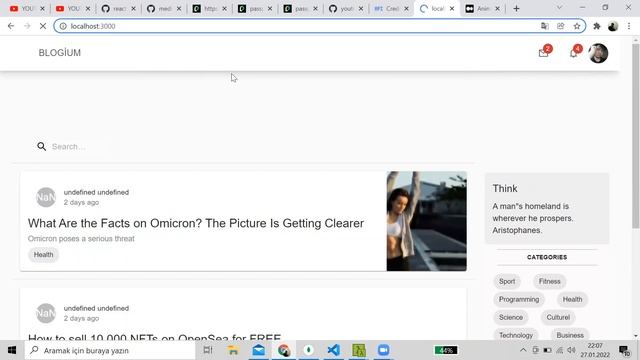Open a new browser tab
Viewport: 640px width, 360px height.
(516, 9)
